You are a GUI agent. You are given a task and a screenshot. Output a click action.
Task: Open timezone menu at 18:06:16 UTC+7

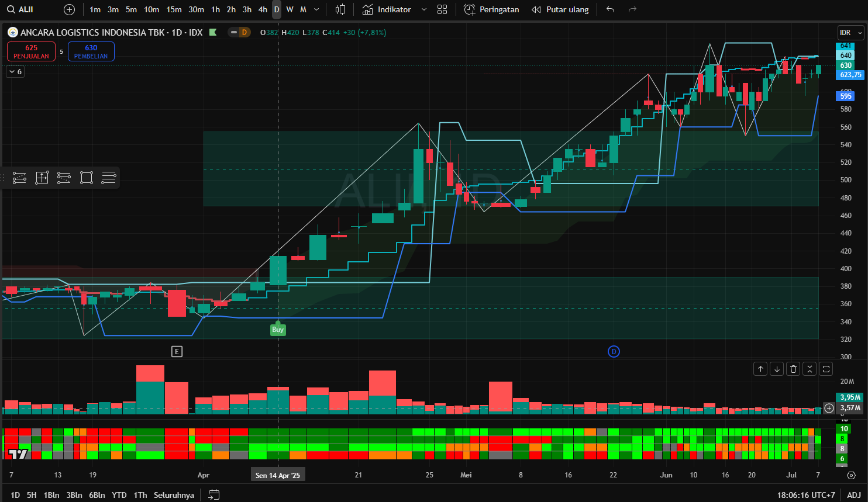[x=806, y=495]
